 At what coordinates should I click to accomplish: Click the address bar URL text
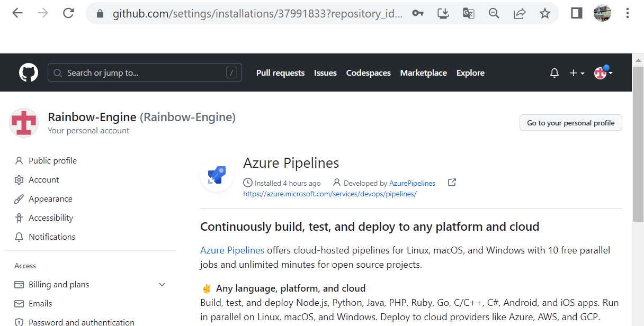(x=257, y=13)
